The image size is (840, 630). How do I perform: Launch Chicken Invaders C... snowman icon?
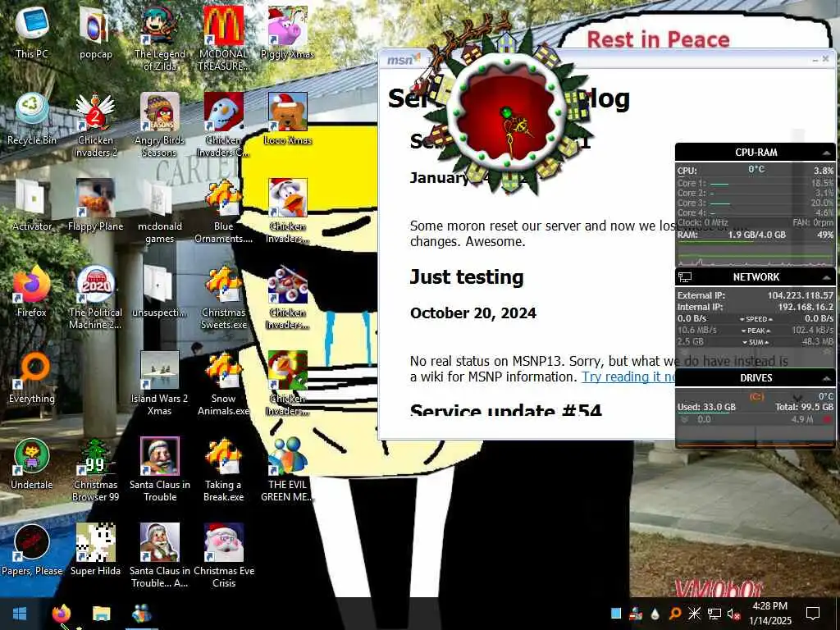[223, 125]
